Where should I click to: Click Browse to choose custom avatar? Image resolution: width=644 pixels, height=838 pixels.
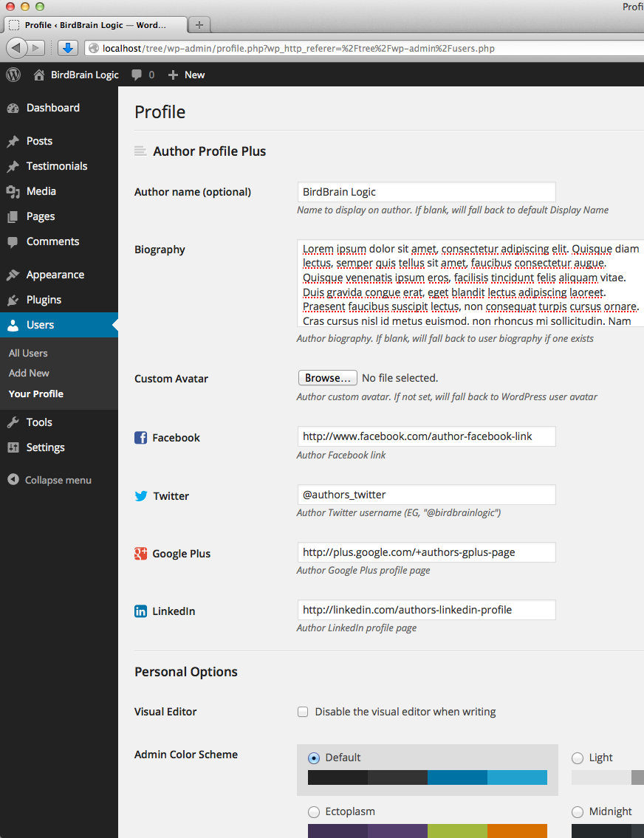328,378
